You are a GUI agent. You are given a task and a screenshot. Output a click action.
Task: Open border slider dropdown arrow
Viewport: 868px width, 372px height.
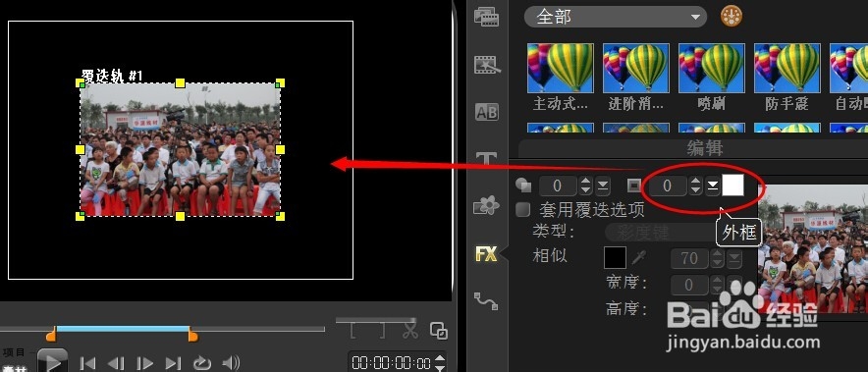coord(713,186)
